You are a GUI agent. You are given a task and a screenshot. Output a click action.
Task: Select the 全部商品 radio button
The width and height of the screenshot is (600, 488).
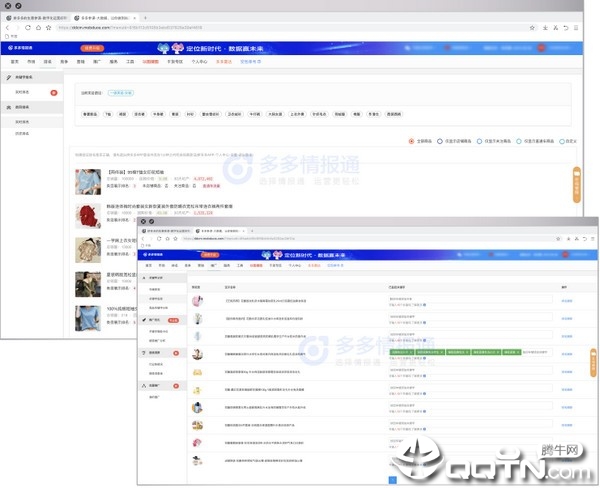(411, 141)
